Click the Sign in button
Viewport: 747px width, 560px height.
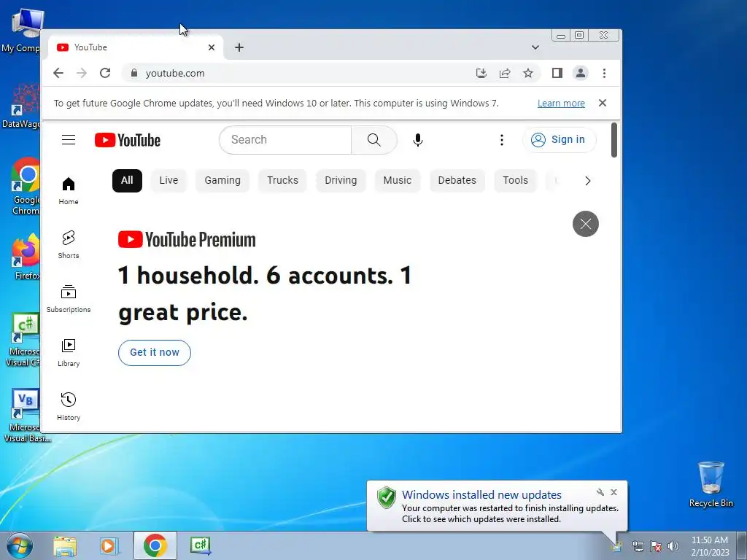tap(560, 139)
